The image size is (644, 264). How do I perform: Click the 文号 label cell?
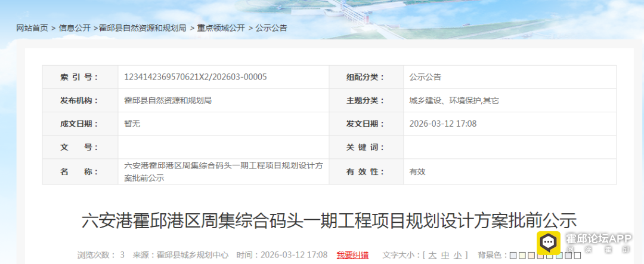(80, 147)
